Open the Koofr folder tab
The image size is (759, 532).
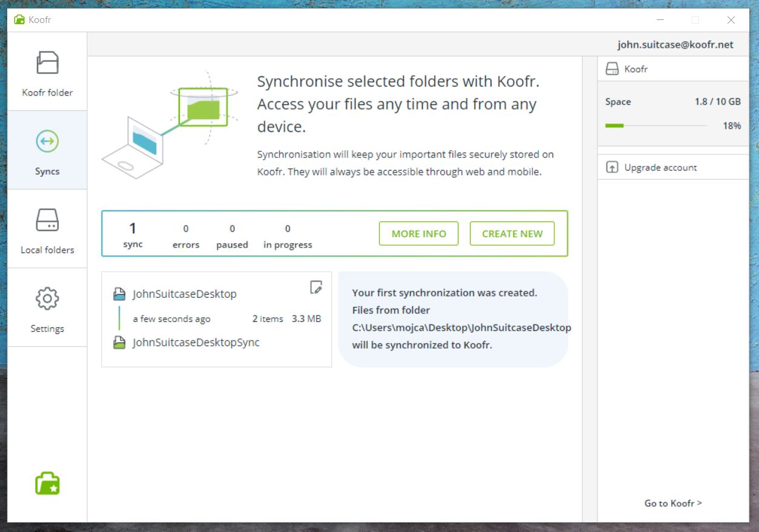(x=47, y=71)
